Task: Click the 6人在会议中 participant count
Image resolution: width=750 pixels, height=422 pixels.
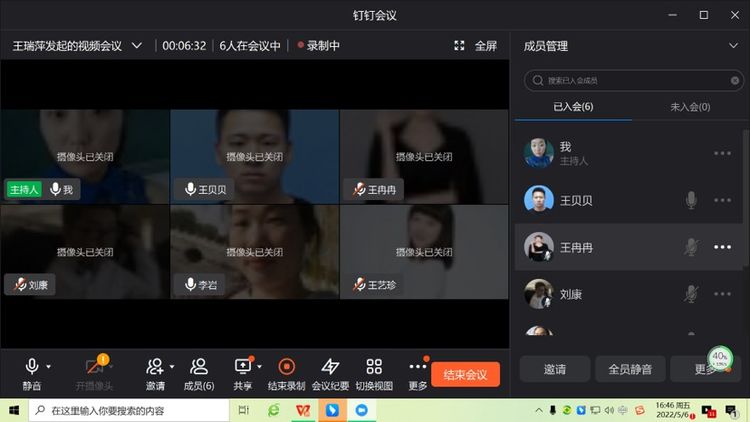Action: pyautogui.click(x=250, y=46)
